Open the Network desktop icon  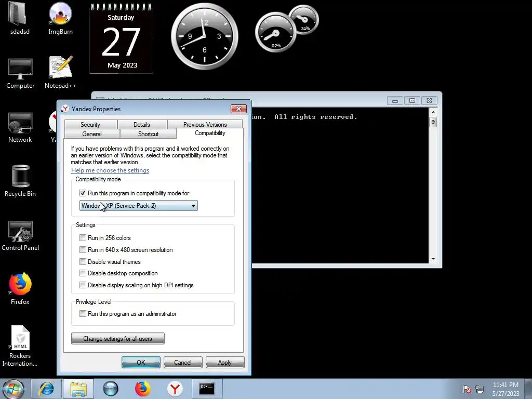pos(20,127)
